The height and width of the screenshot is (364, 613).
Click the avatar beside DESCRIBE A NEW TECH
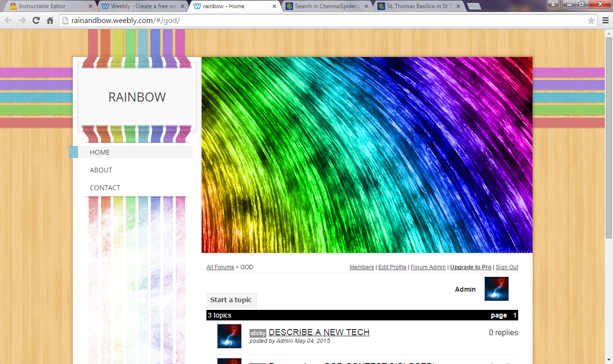coord(229,336)
